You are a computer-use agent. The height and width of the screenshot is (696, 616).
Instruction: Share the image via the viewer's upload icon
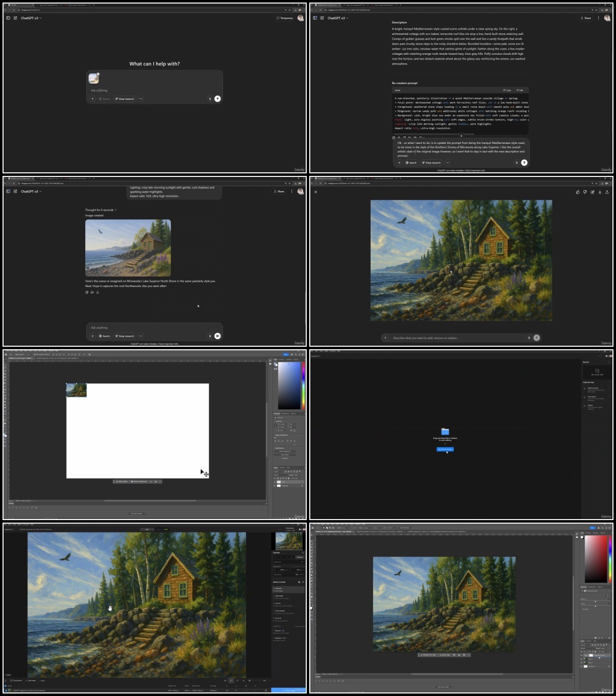click(607, 192)
